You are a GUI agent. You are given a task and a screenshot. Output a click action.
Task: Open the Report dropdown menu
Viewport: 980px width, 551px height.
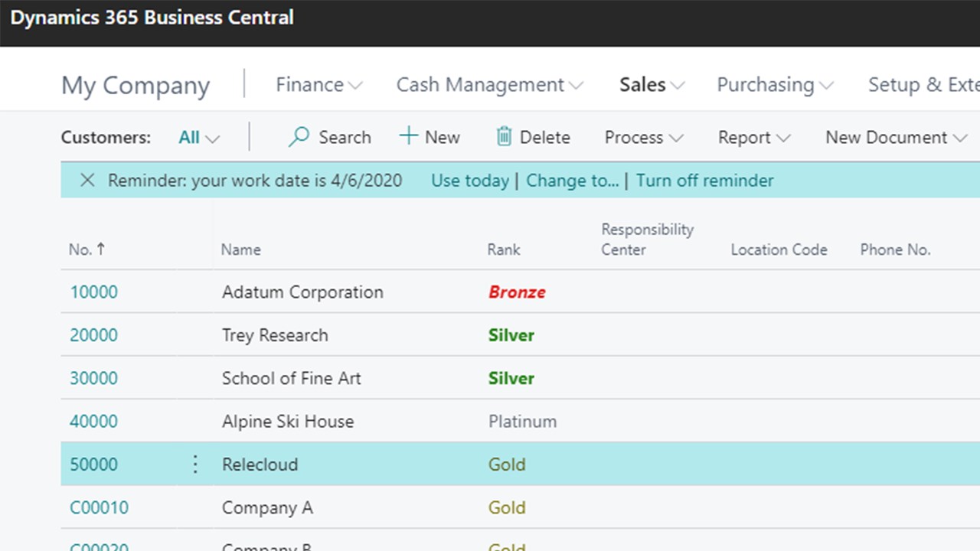point(753,138)
